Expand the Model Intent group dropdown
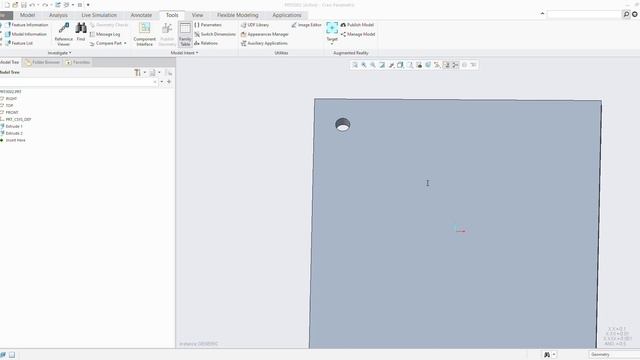The image size is (640, 360). 184,53
